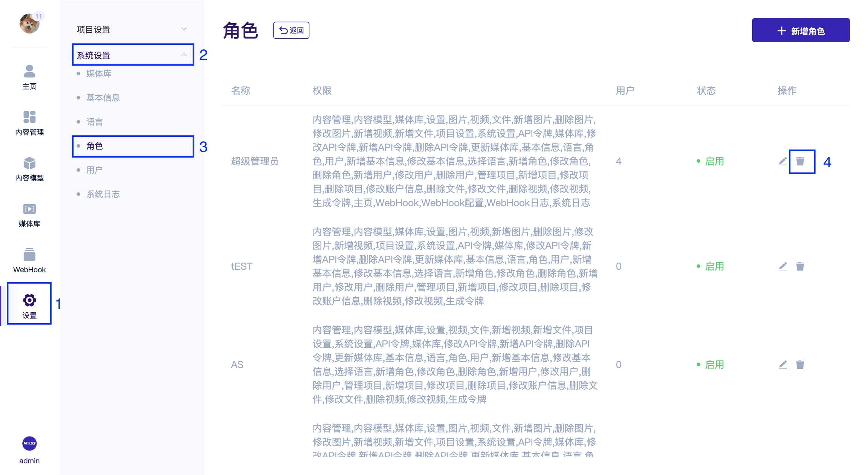Go to 内容管理 content management icon
This screenshot has height=475, width=868.
pyautogui.click(x=29, y=123)
